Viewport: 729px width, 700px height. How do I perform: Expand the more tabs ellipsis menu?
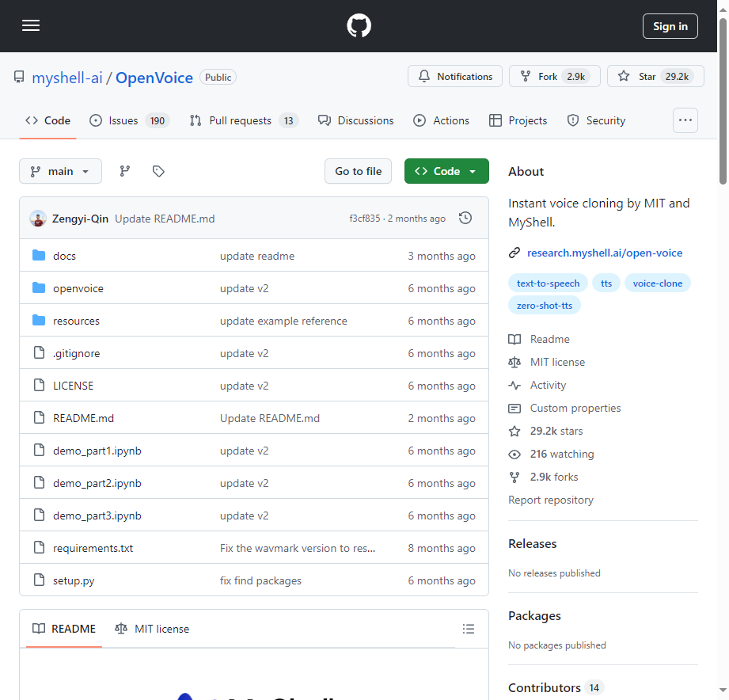tap(685, 120)
